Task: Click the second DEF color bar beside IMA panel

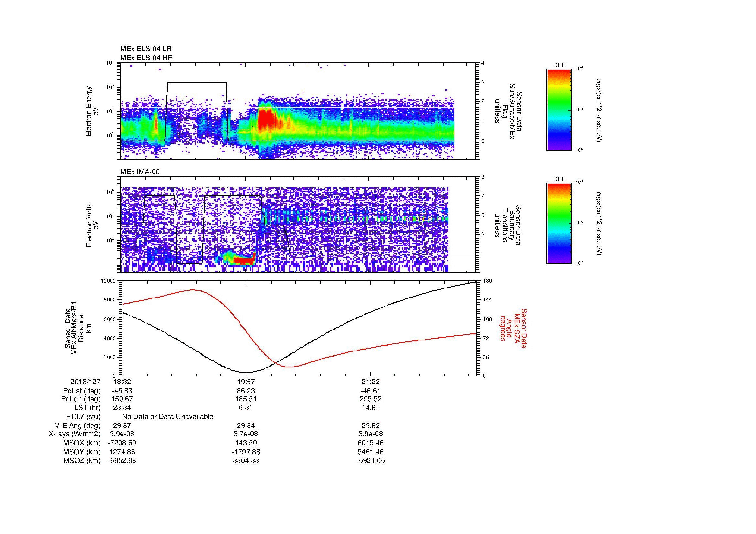Action: (x=559, y=224)
